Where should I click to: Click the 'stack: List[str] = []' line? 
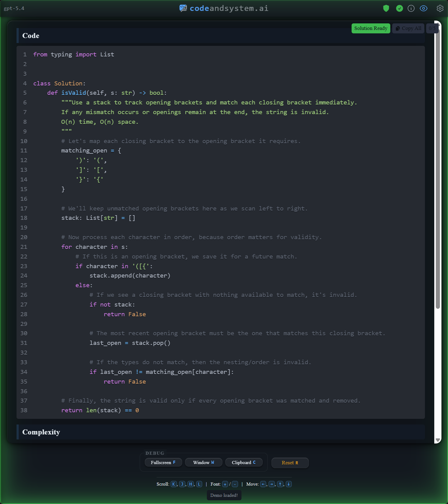[x=98, y=218]
